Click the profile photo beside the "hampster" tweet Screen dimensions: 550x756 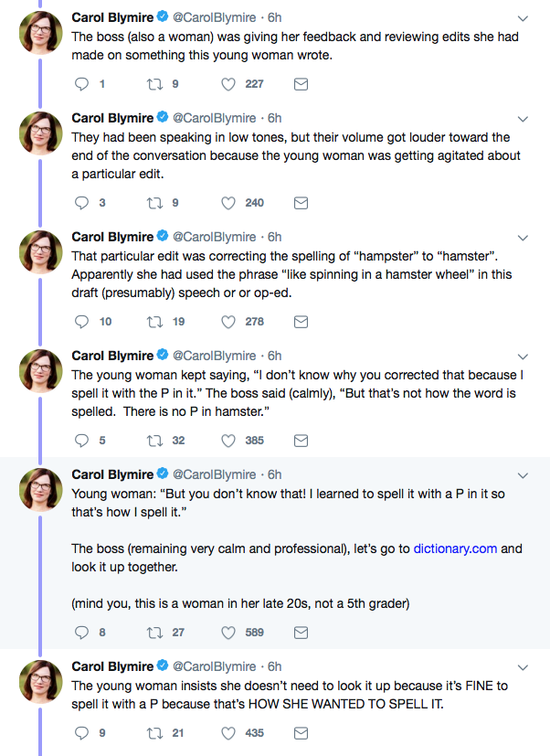pyautogui.click(x=40, y=251)
